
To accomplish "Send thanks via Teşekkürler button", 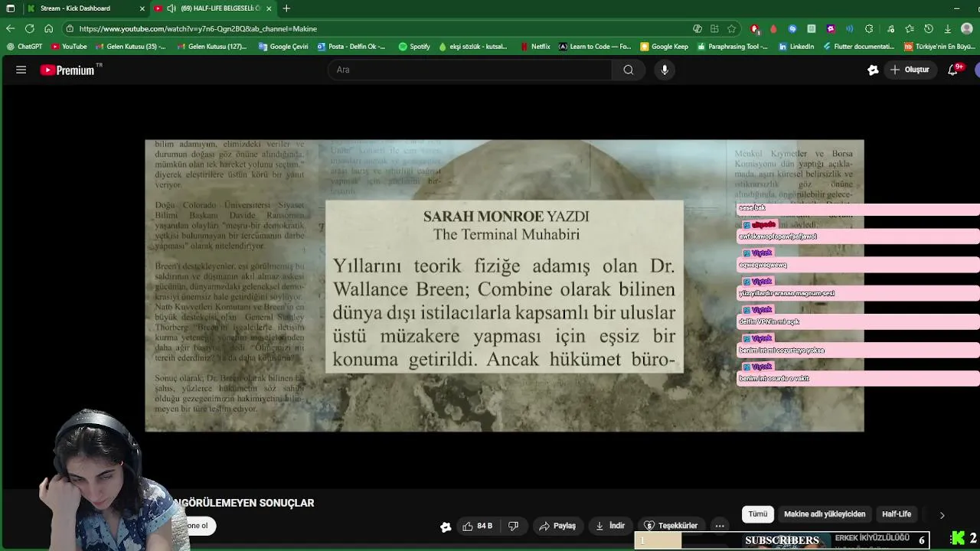I will [671, 526].
